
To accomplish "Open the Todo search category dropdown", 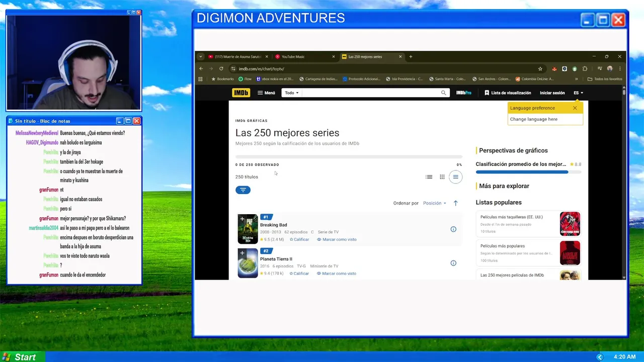I will [x=291, y=93].
